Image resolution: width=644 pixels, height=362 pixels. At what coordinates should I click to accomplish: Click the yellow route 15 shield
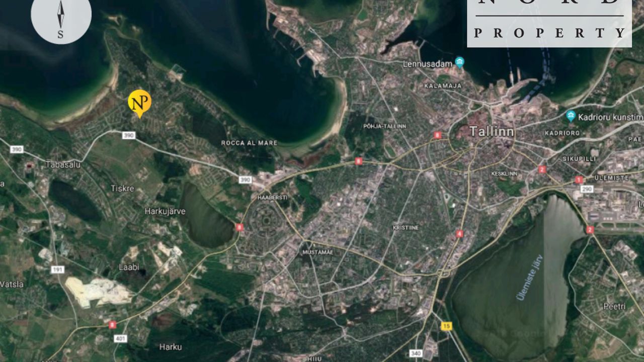click(x=446, y=326)
